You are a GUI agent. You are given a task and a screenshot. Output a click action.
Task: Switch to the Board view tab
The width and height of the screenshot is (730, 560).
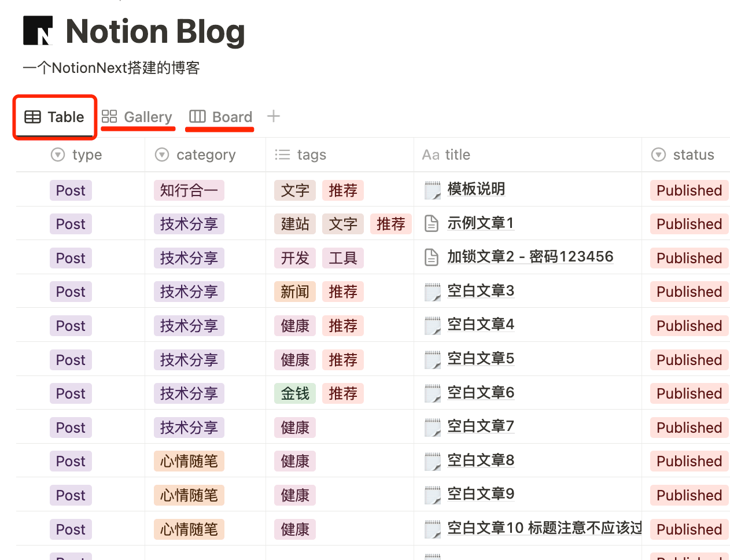221,117
